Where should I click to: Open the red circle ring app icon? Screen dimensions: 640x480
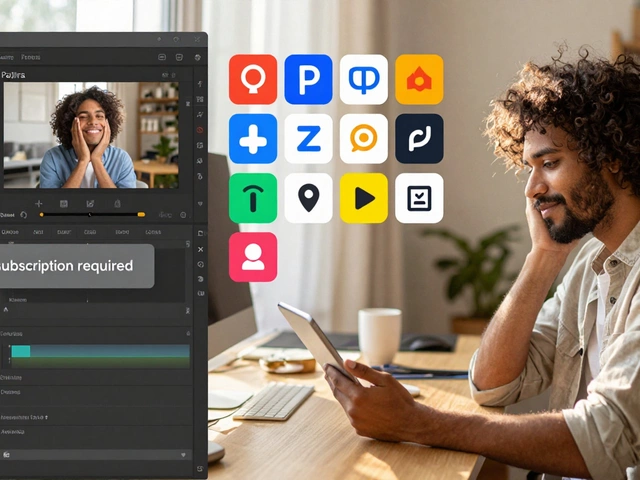tap(253, 79)
